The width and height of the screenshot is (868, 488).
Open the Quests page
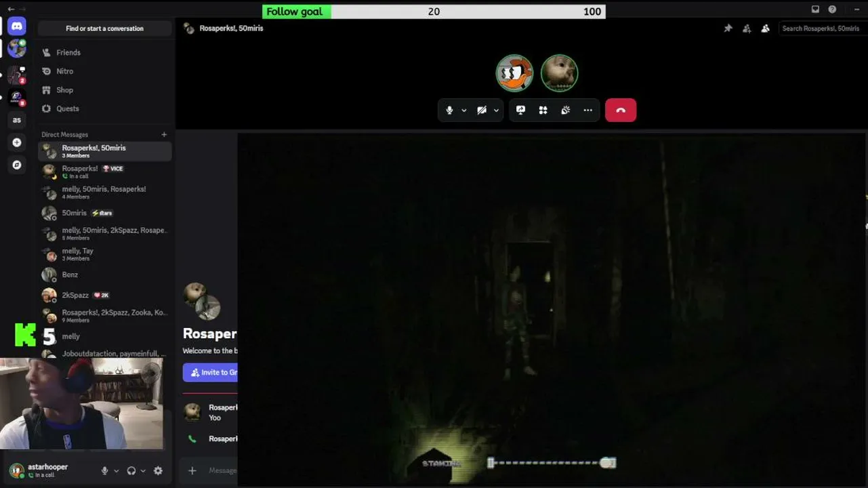(x=105, y=108)
